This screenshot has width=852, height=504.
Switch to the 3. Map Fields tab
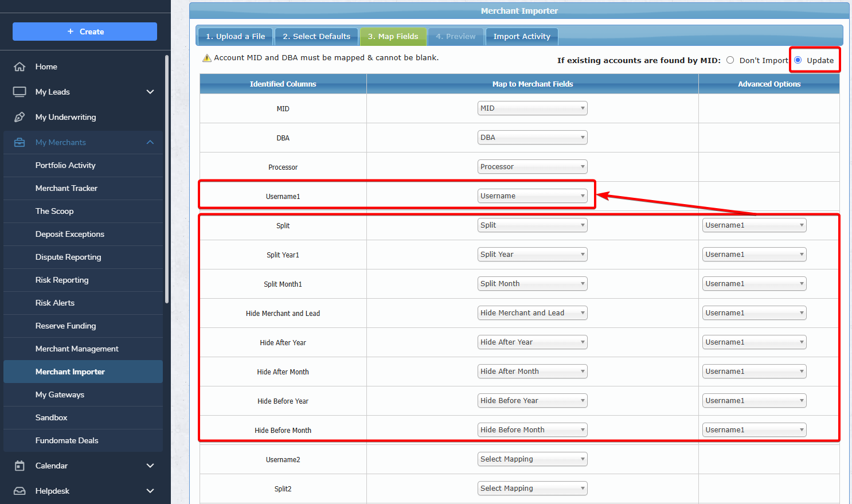tap(393, 37)
